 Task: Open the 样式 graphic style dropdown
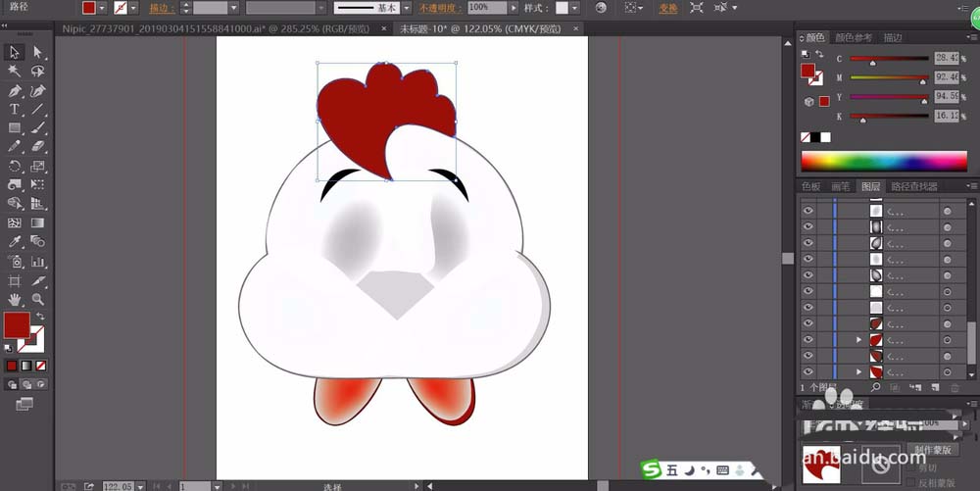click(574, 8)
